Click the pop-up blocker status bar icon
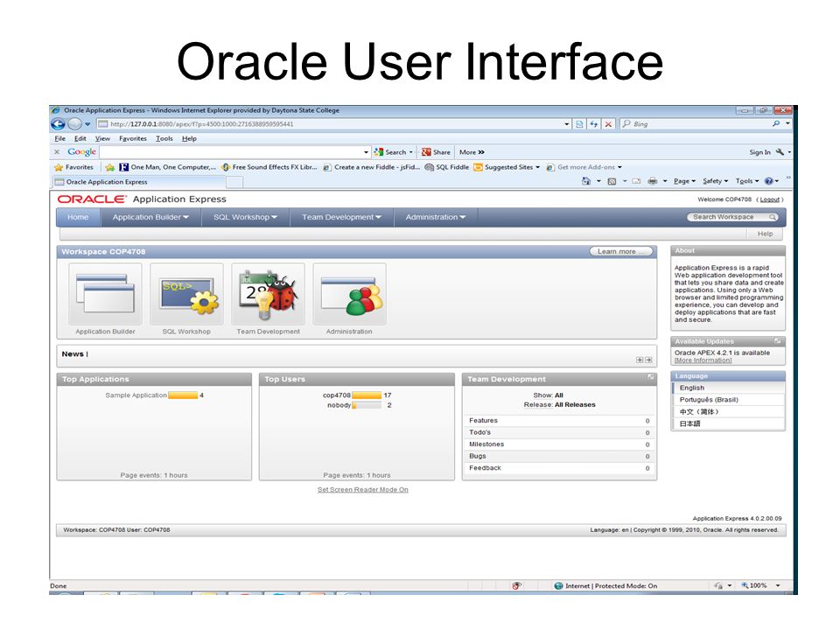 [516, 585]
